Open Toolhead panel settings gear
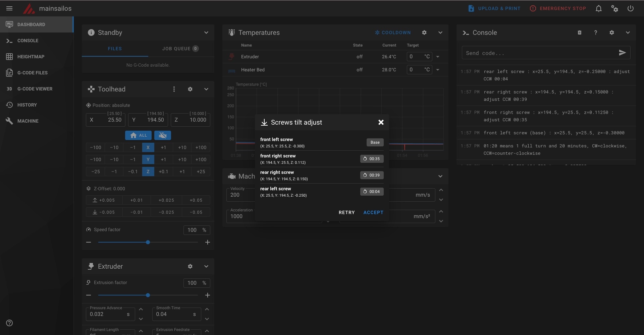This screenshot has width=644, height=335. tap(190, 89)
